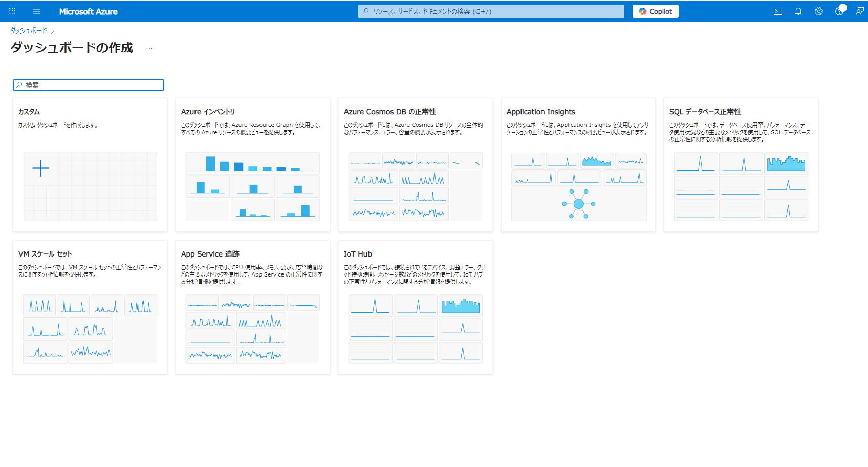
Task: Open the feedback icon in header
Action: pos(860,11)
